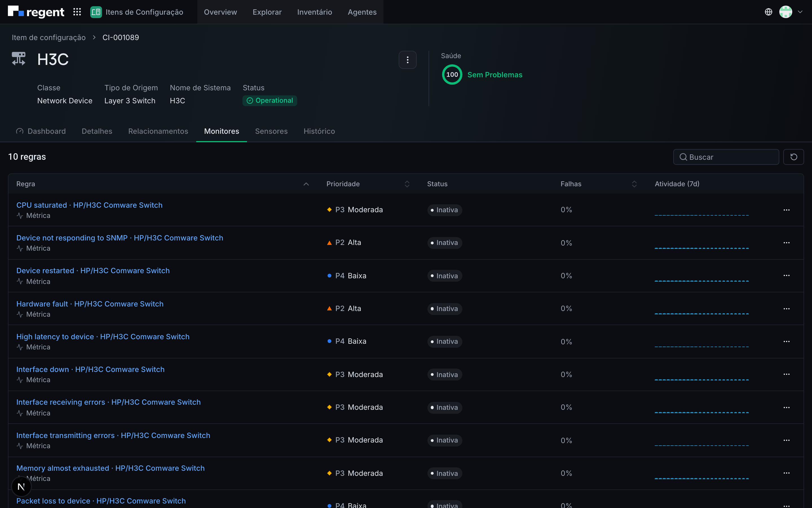Open actions menu for Interface transmitting errors row

[x=787, y=440]
